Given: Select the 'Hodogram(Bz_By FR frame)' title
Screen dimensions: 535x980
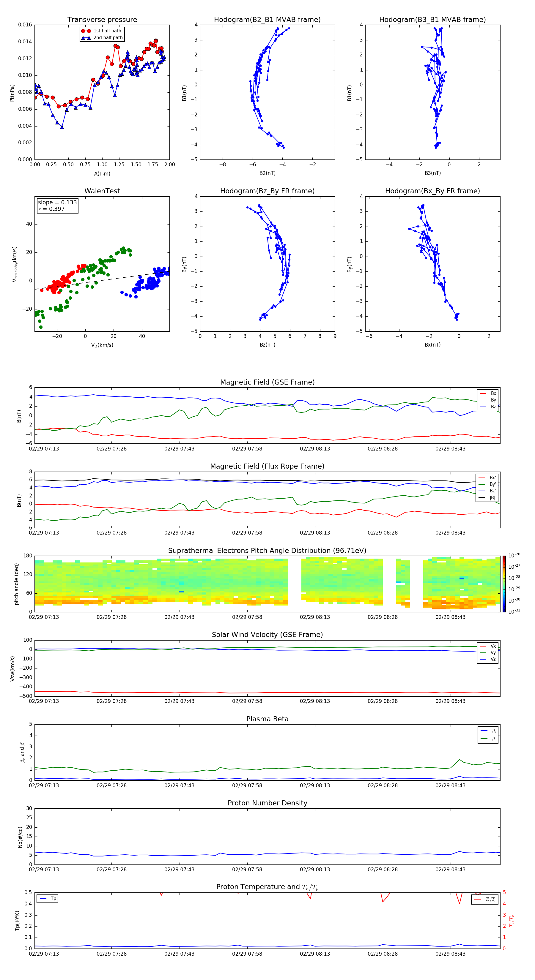Looking at the screenshot, I should [267, 191].
